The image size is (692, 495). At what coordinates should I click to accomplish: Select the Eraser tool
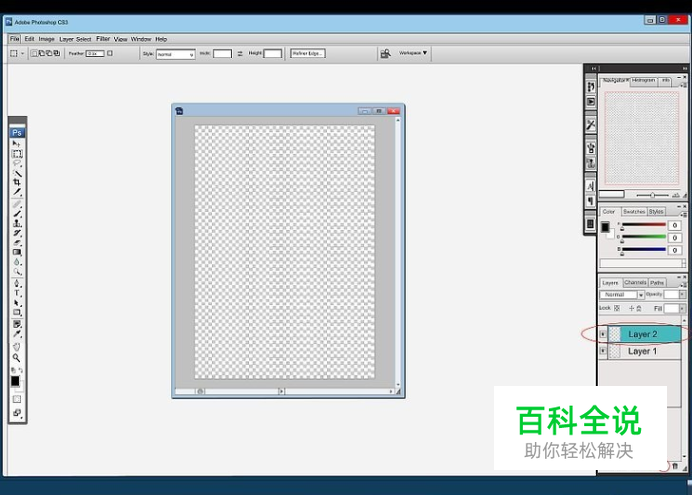pos(17,243)
